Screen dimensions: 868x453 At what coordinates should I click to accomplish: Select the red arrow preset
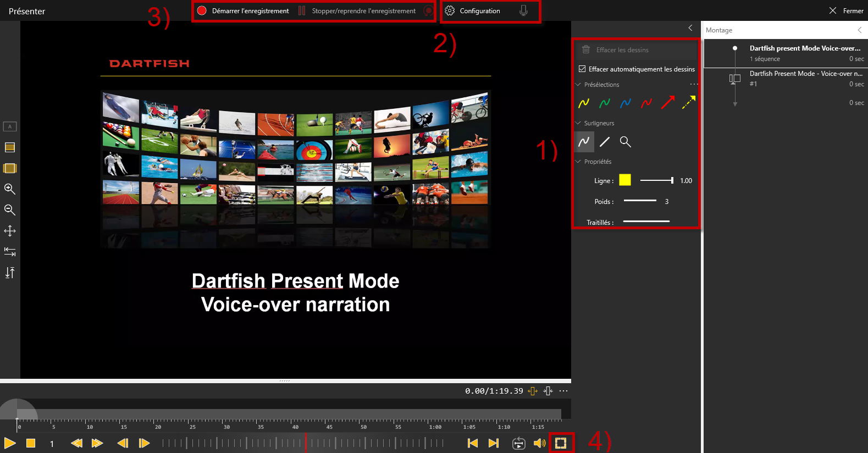tap(667, 102)
